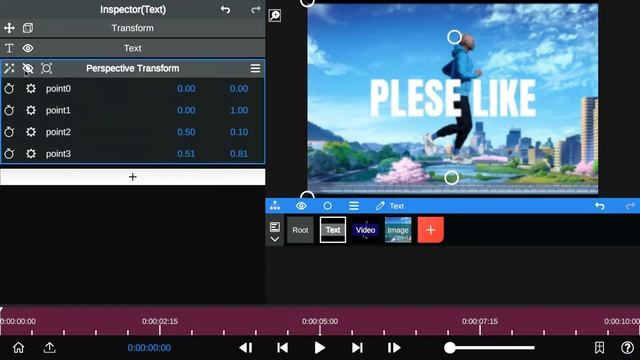Click the layer list icon above chevron

(x=275, y=227)
